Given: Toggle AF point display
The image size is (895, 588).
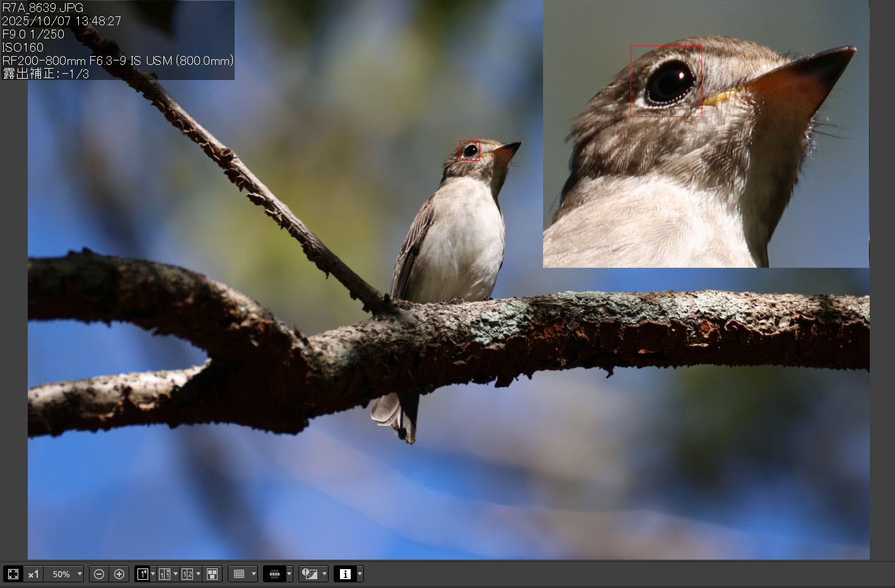Looking at the screenshot, I should click(x=274, y=574).
